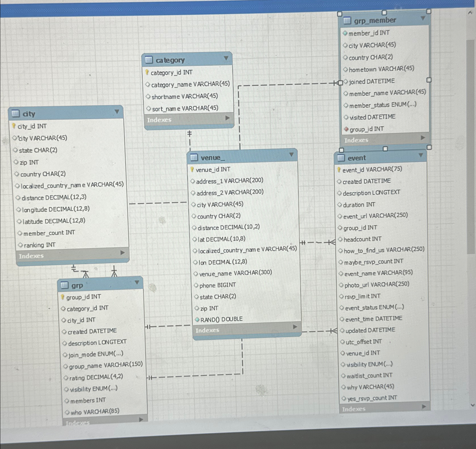
Task: Collapse the event table with its header arrow
Action: [x=421, y=155]
